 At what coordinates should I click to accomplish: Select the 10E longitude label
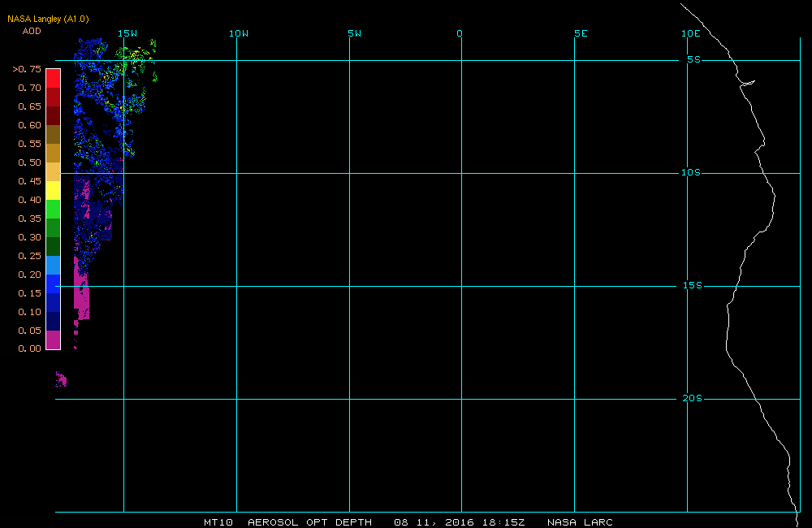click(691, 33)
